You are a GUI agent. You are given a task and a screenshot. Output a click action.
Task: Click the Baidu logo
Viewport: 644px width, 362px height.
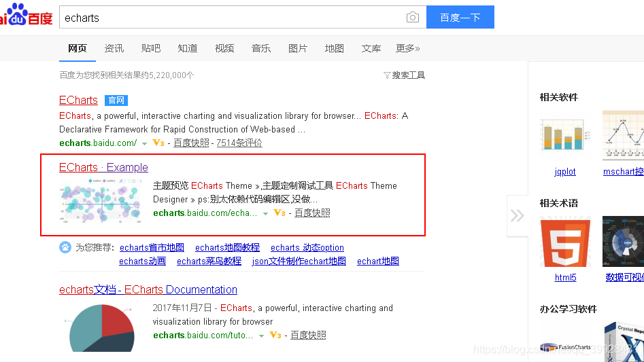click(27, 15)
